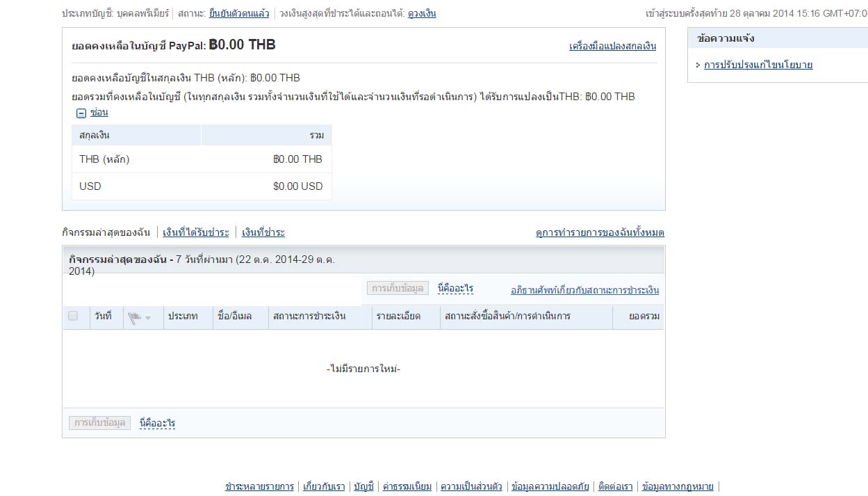
Task: Open บัญชี account footer link
Action: pos(363,486)
